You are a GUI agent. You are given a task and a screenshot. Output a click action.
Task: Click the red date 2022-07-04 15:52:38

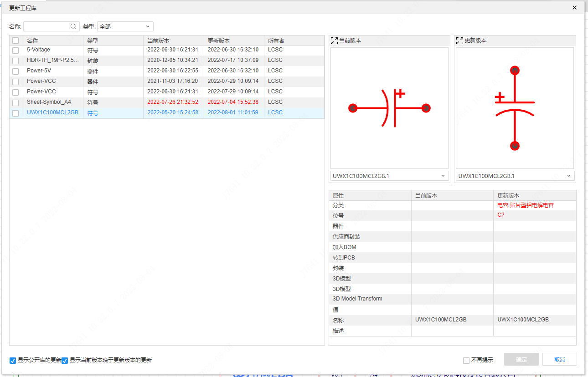click(x=233, y=102)
